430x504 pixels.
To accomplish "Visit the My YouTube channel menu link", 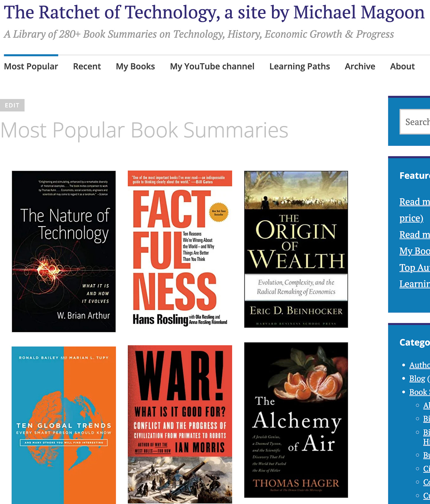I will [x=212, y=66].
